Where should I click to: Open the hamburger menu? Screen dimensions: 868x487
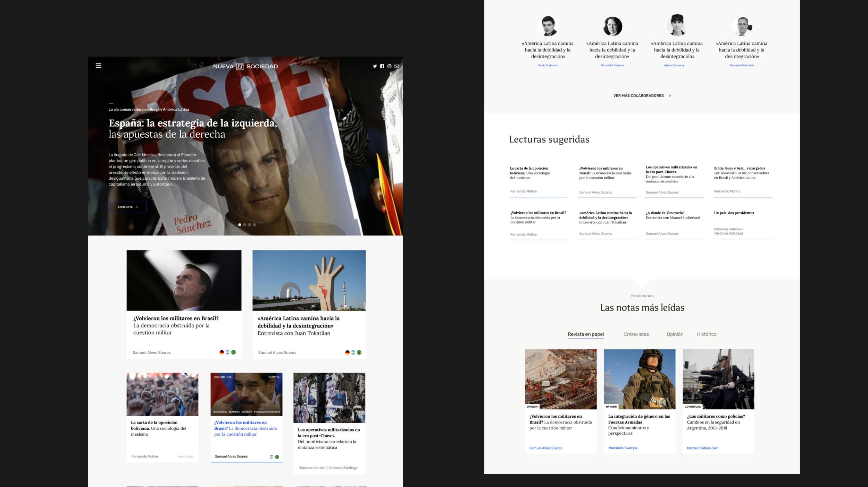click(x=99, y=66)
